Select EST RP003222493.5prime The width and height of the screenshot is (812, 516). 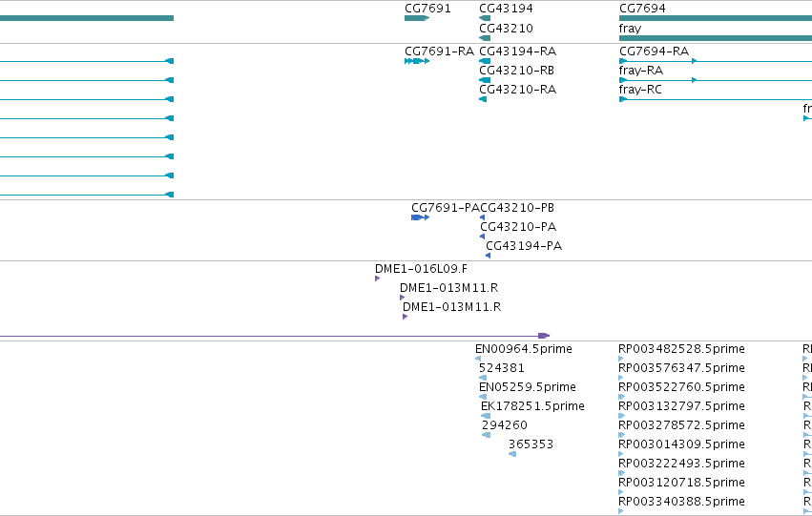coord(681,464)
